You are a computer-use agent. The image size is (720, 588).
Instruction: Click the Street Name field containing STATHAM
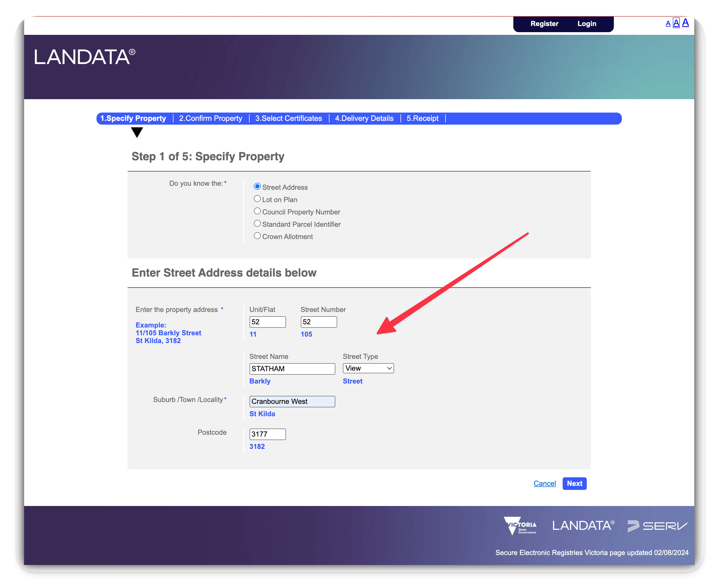pos(292,369)
